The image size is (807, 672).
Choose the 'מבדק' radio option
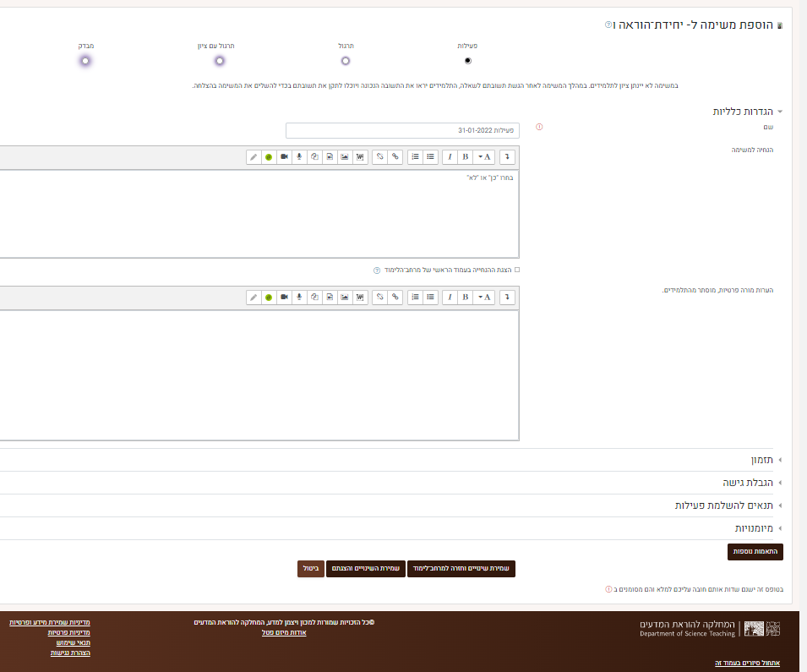85,61
